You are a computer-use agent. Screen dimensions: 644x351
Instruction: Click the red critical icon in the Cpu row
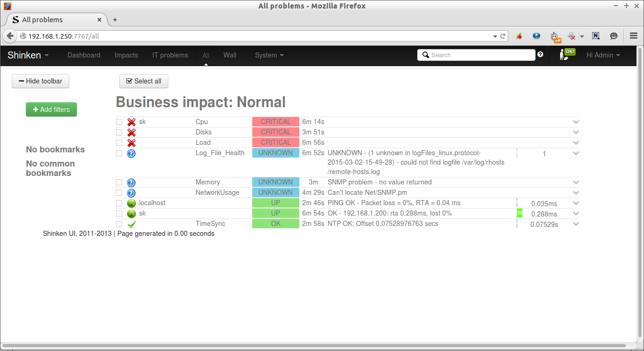[132, 122]
